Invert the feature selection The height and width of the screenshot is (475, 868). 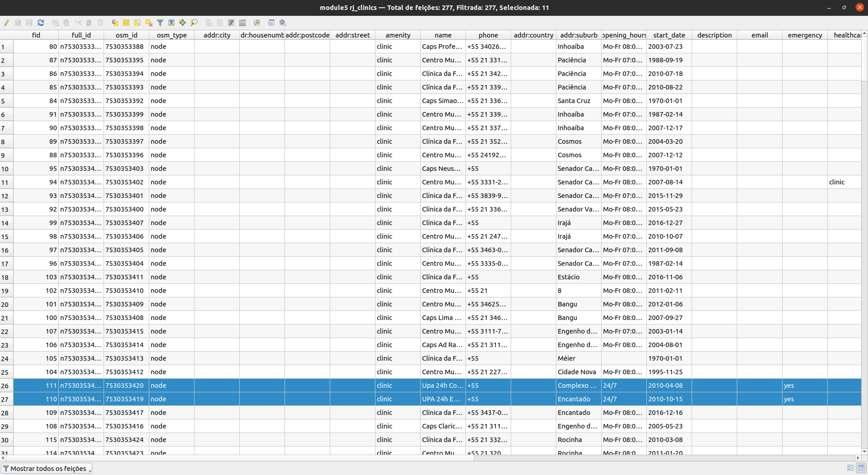click(x=138, y=23)
